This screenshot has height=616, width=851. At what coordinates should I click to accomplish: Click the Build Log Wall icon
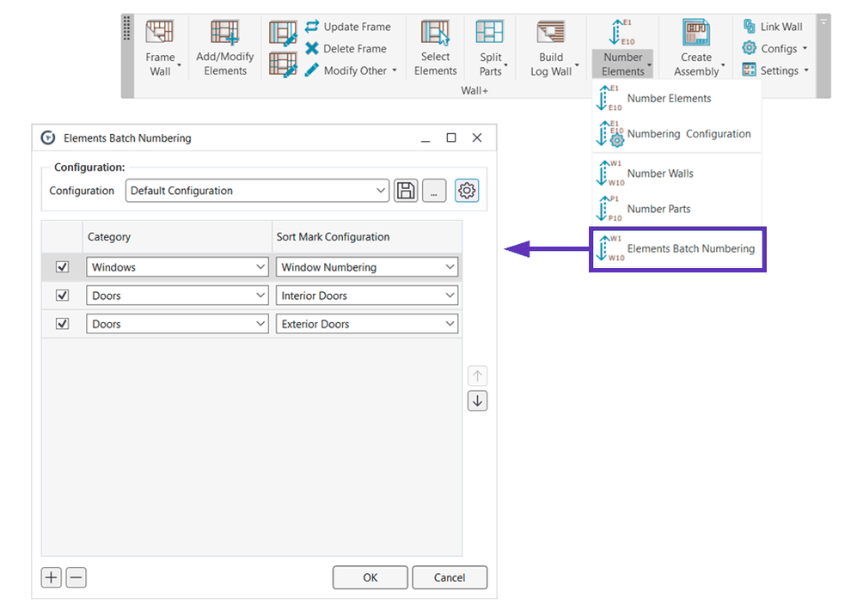point(551,32)
